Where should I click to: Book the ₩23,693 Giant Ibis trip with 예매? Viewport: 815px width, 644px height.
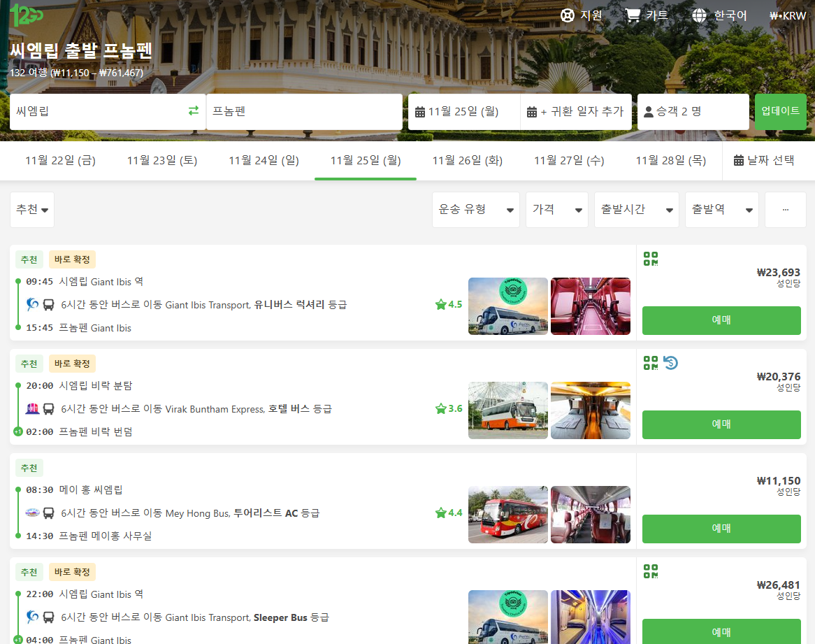[721, 320]
